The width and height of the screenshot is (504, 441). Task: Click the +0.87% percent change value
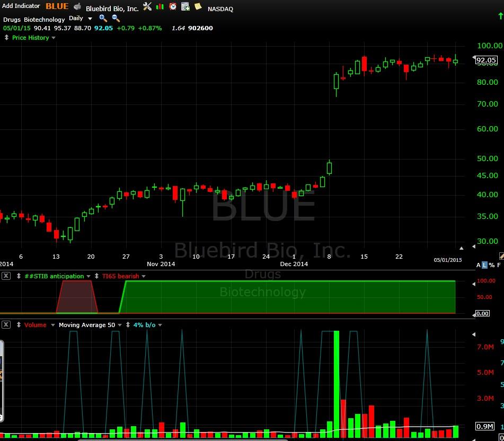[150, 28]
